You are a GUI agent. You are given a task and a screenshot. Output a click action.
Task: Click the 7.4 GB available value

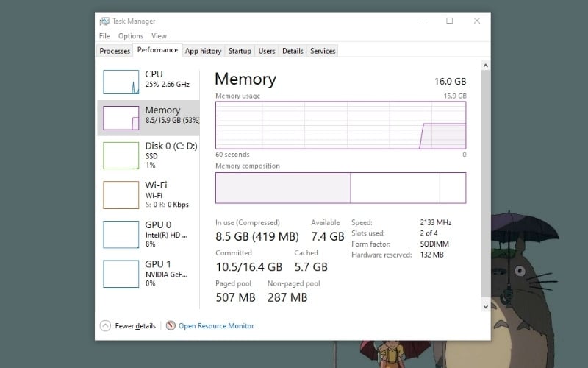[327, 236]
